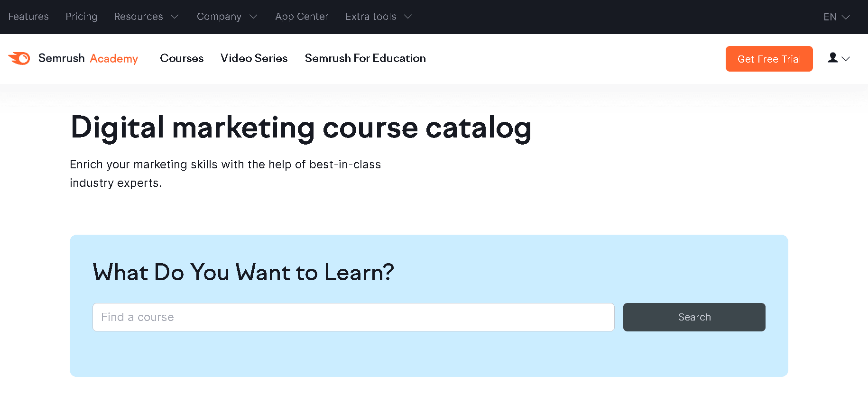Click the Semrush flame logo icon

[19, 58]
